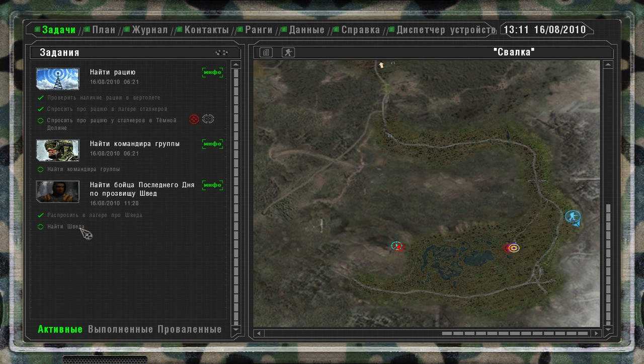Click the red target marker in Тёмной Долине subtask
This screenshot has height=364, width=644.
(194, 119)
